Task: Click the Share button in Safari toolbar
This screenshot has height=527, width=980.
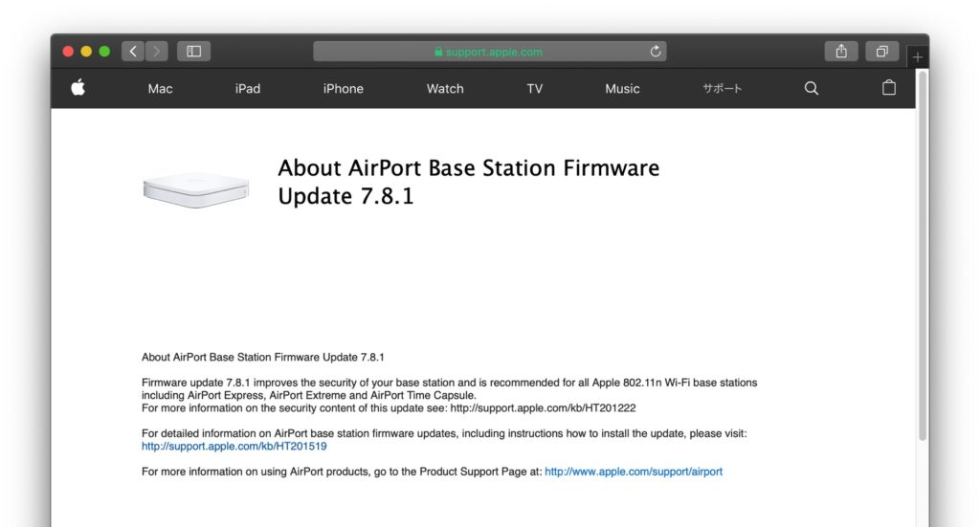Action: point(841,52)
